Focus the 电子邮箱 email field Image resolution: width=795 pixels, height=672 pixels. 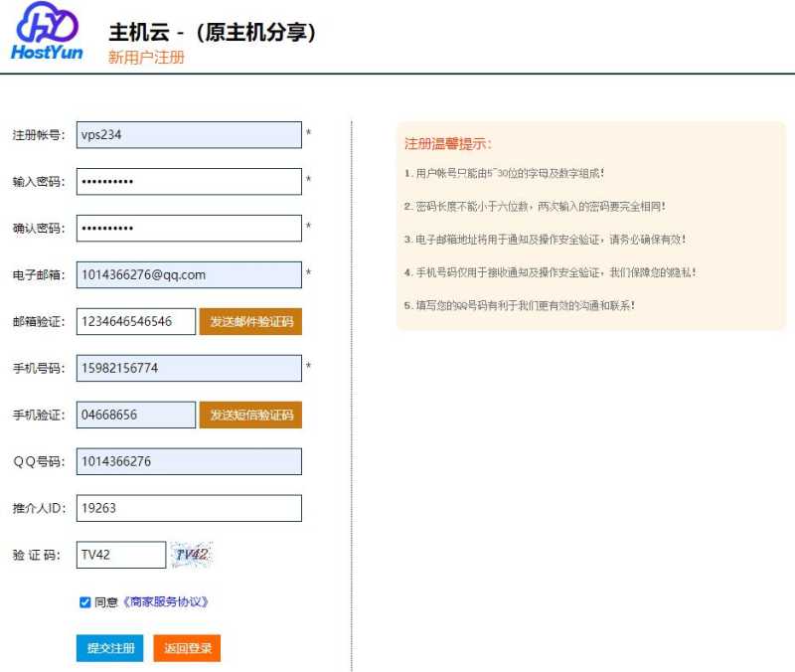(x=189, y=275)
